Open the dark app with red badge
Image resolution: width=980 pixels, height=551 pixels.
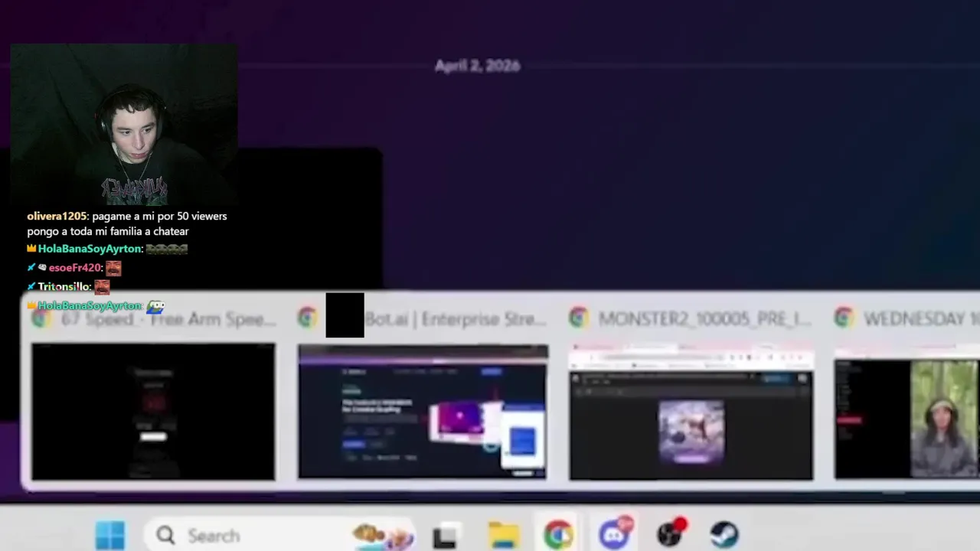coord(671,533)
